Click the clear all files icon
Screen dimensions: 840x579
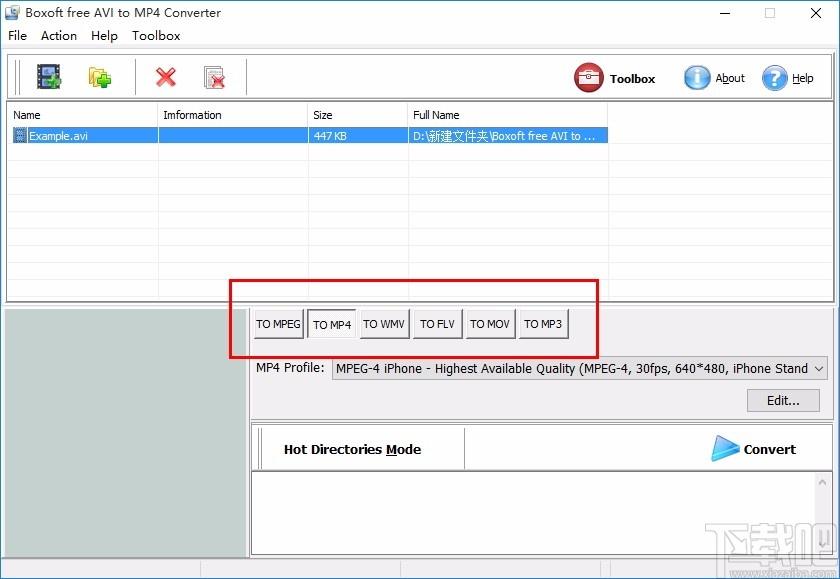(x=214, y=78)
